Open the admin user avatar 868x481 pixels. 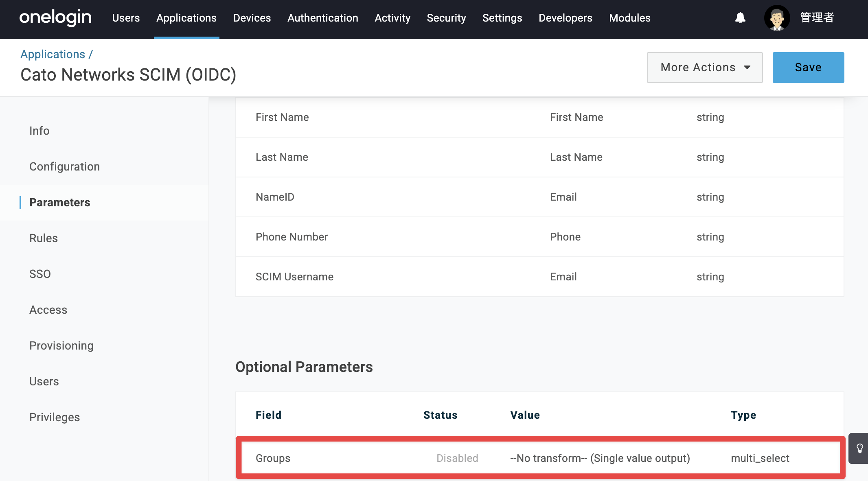click(x=777, y=18)
